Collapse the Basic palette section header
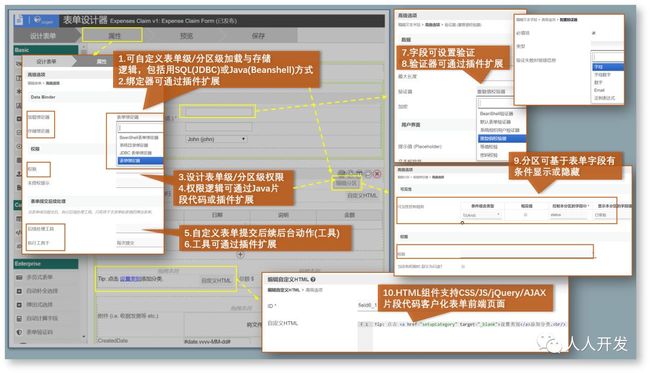Image resolution: width=650 pixels, height=373 pixels. pos(46,50)
